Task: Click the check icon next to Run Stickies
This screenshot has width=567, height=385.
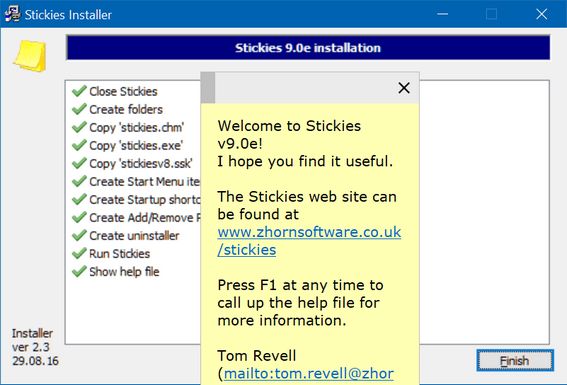Action: [79, 253]
